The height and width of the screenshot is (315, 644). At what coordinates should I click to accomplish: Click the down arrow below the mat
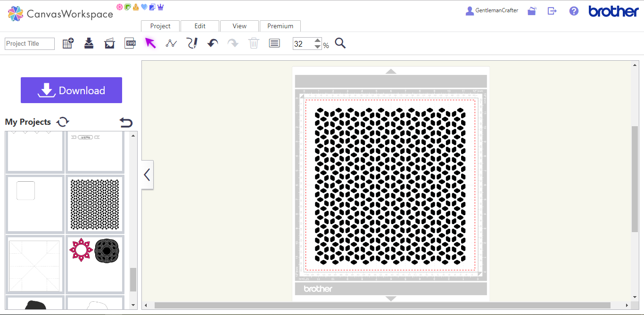[x=391, y=299]
